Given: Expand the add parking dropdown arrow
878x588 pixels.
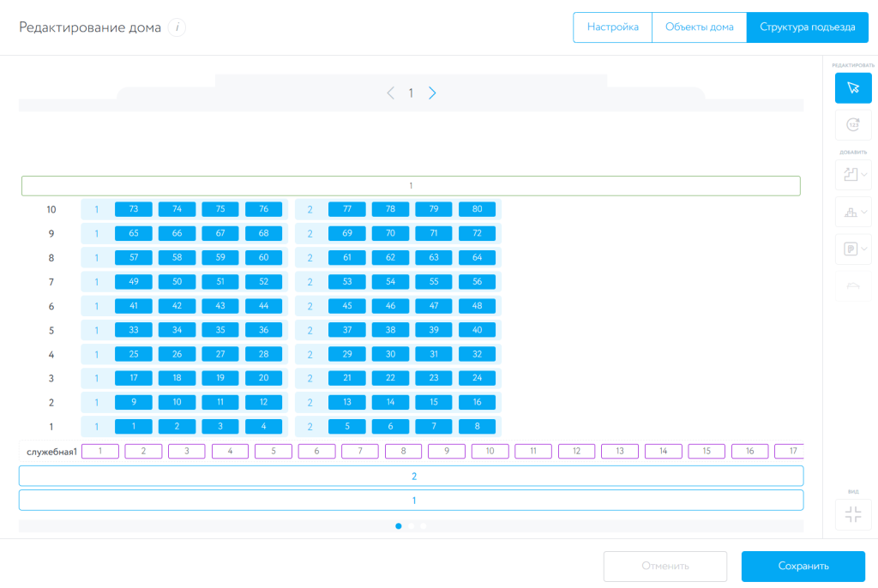Looking at the screenshot, I should (x=864, y=249).
